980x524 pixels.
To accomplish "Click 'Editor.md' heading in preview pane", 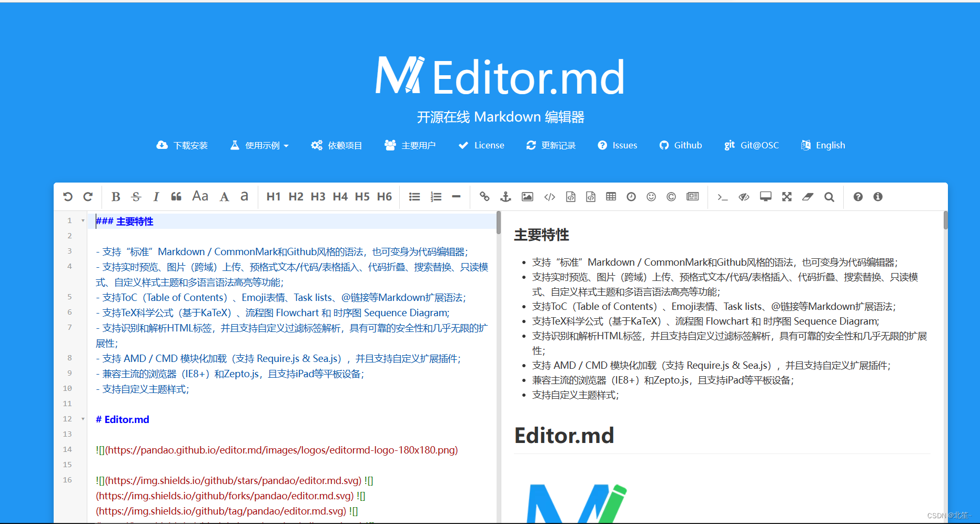I will [564, 436].
